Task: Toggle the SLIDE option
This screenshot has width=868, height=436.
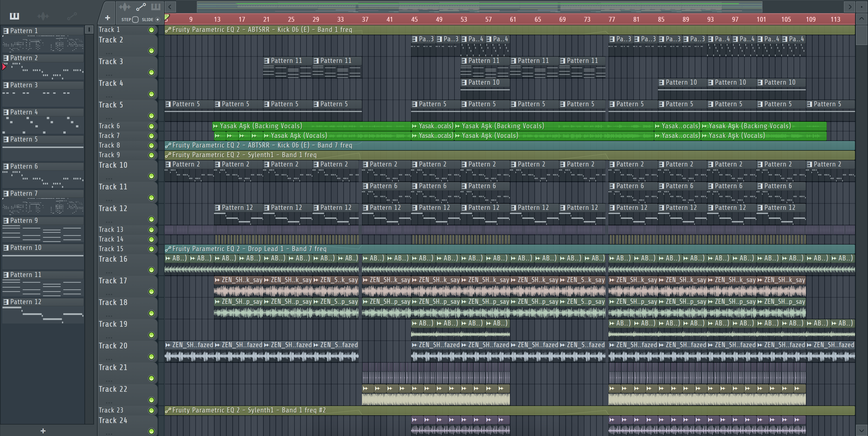Action: [x=157, y=20]
